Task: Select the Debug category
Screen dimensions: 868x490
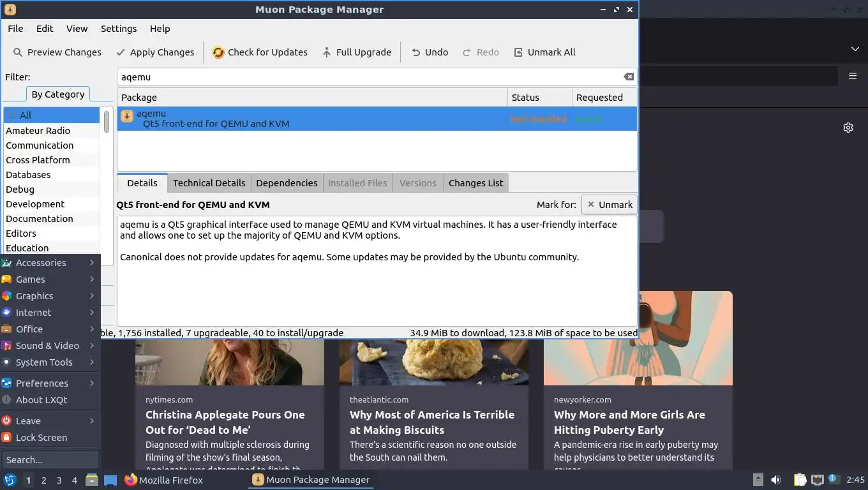Action: [x=52, y=189]
